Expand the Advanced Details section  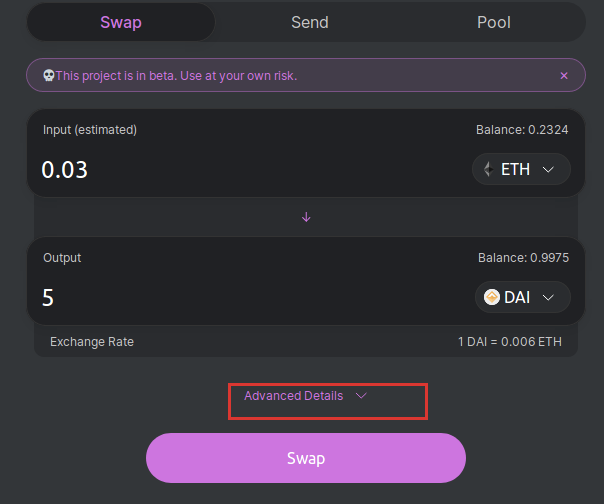coord(305,396)
